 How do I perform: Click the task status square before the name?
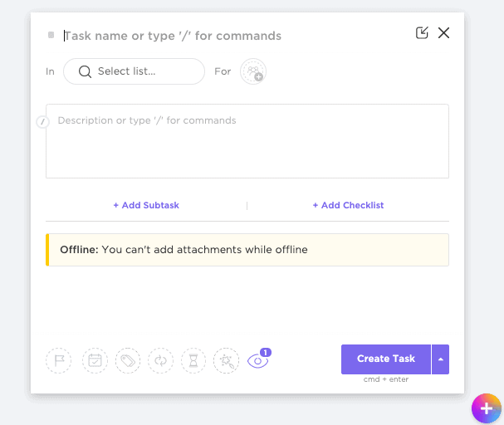(x=51, y=36)
